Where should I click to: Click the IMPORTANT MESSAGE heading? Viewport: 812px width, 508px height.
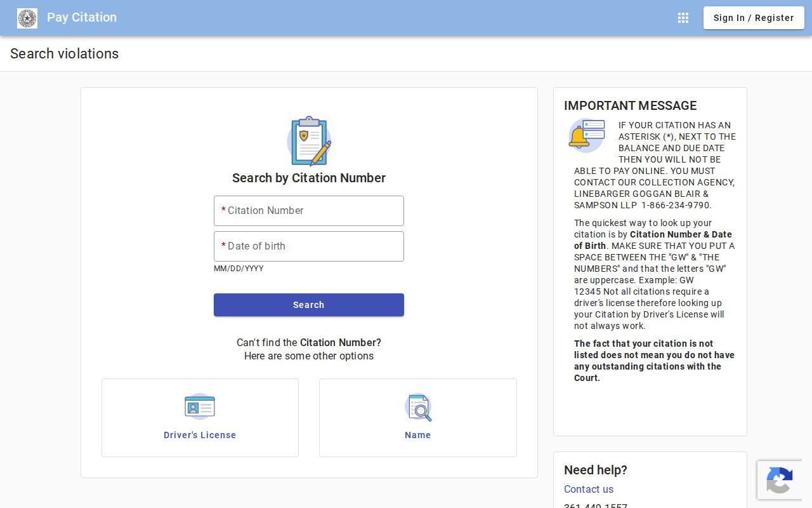[x=631, y=106]
